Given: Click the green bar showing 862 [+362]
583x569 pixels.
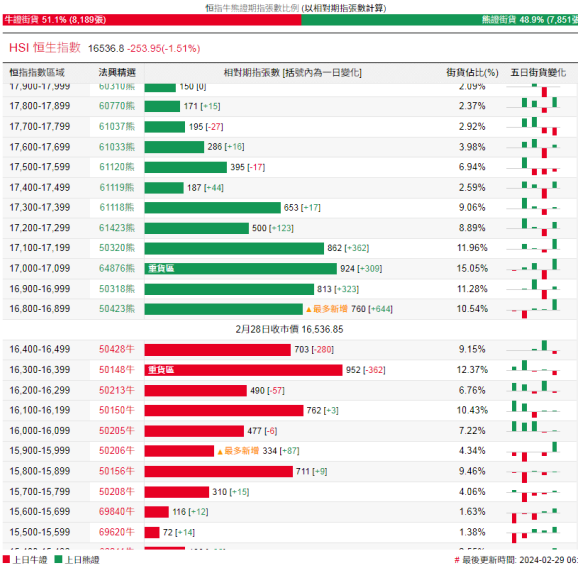Looking at the screenshot, I should pyautogui.click(x=234, y=248).
